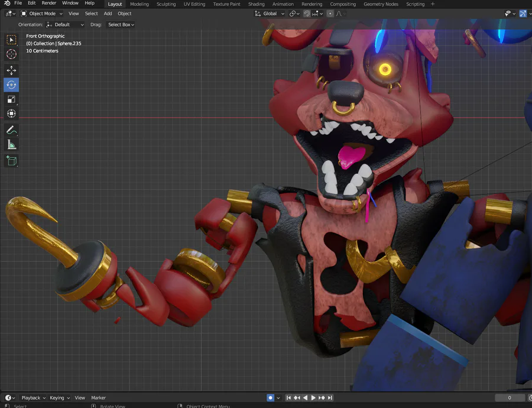Image resolution: width=532 pixels, height=408 pixels.
Task: Open auto keyframing options dropdown
Action: coord(278,398)
